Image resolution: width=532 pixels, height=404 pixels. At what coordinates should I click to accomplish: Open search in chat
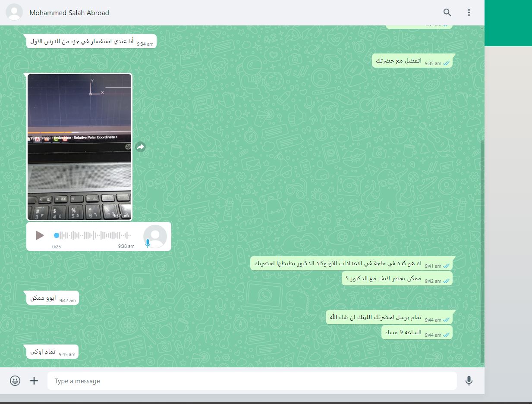[447, 13]
